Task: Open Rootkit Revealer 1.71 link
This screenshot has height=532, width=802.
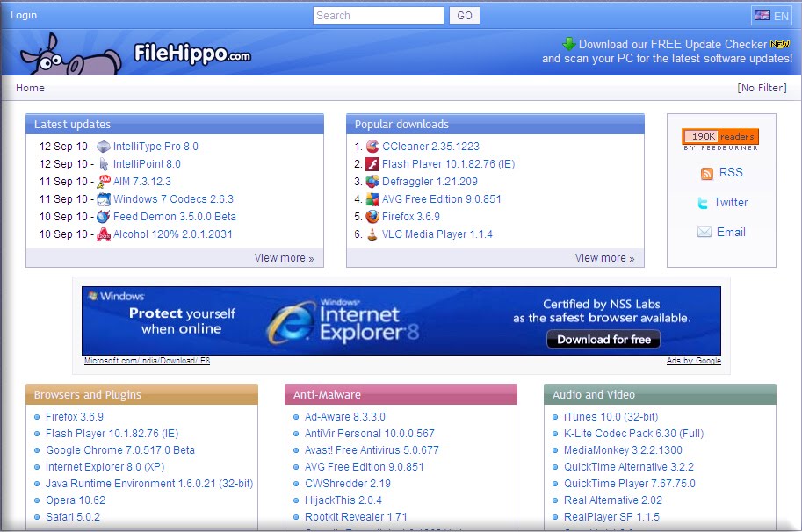Action: [x=356, y=517]
